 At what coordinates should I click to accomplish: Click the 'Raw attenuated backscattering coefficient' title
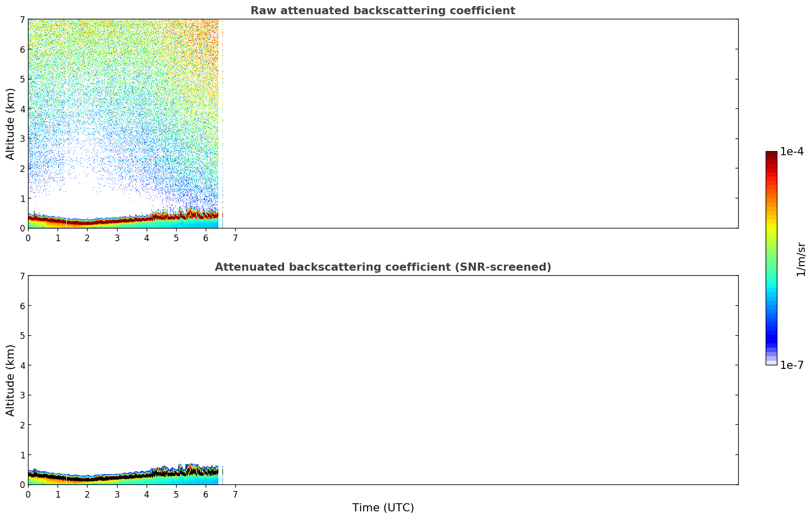click(382, 11)
